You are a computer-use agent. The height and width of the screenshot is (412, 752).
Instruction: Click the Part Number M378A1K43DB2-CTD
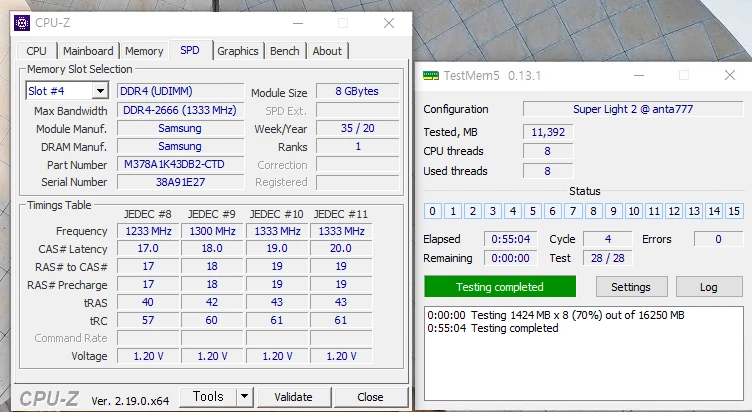point(180,164)
